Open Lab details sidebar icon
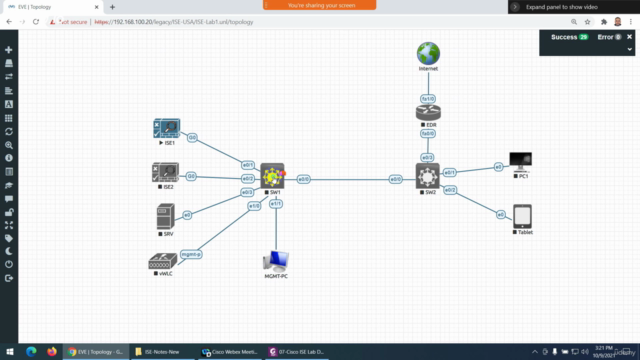This screenshot has width=640, height=360. point(9,171)
